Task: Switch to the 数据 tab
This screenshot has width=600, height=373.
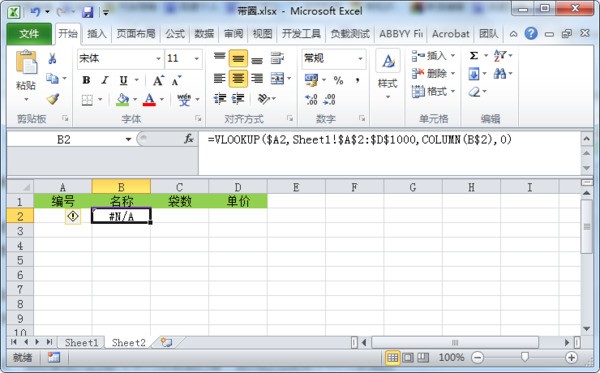Action: [204, 34]
